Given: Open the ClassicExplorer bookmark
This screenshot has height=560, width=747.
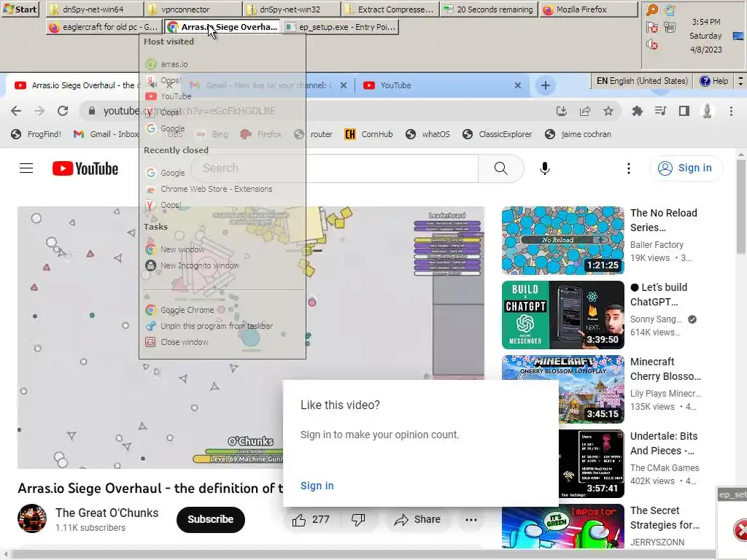Looking at the screenshot, I should (498, 134).
